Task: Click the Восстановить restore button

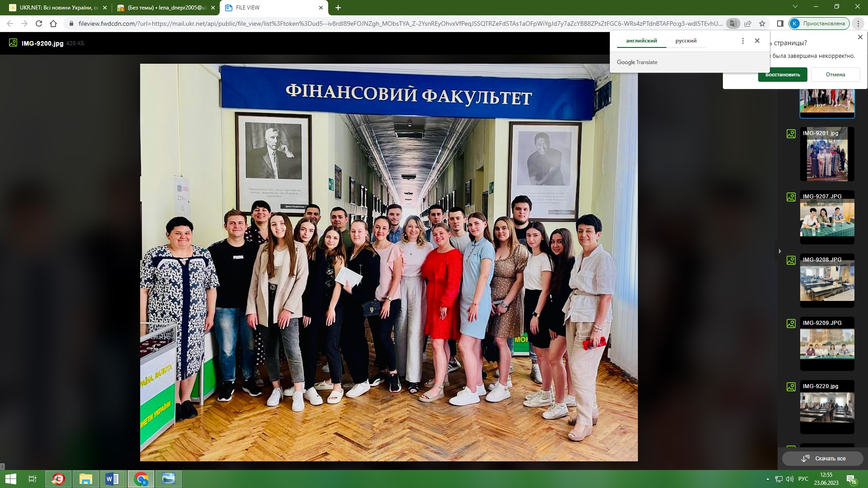Action: pos(783,75)
